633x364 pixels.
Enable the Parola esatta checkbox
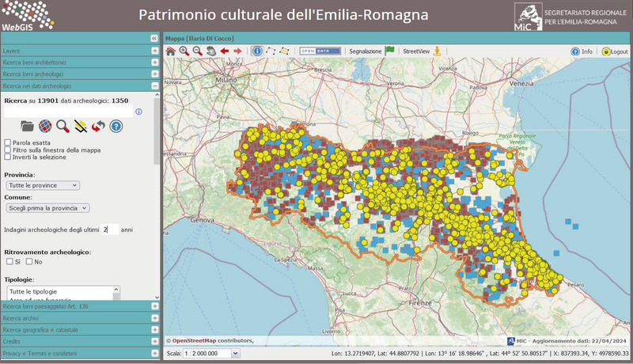point(8,142)
